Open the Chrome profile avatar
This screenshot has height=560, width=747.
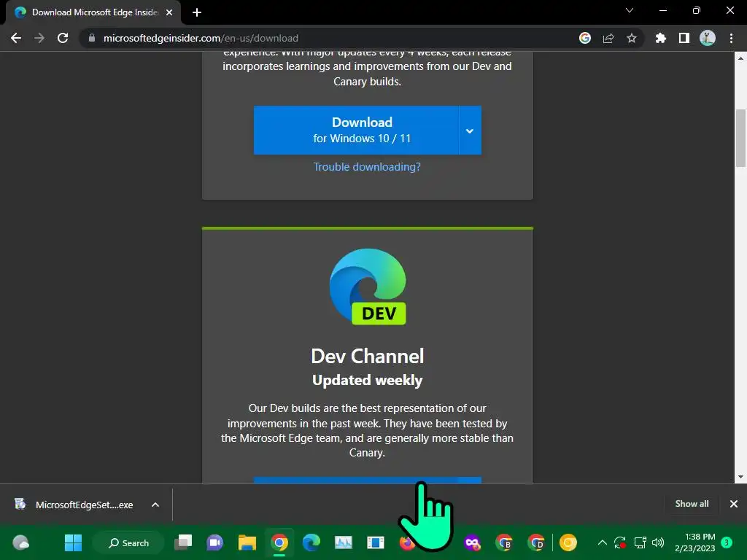coord(708,38)
